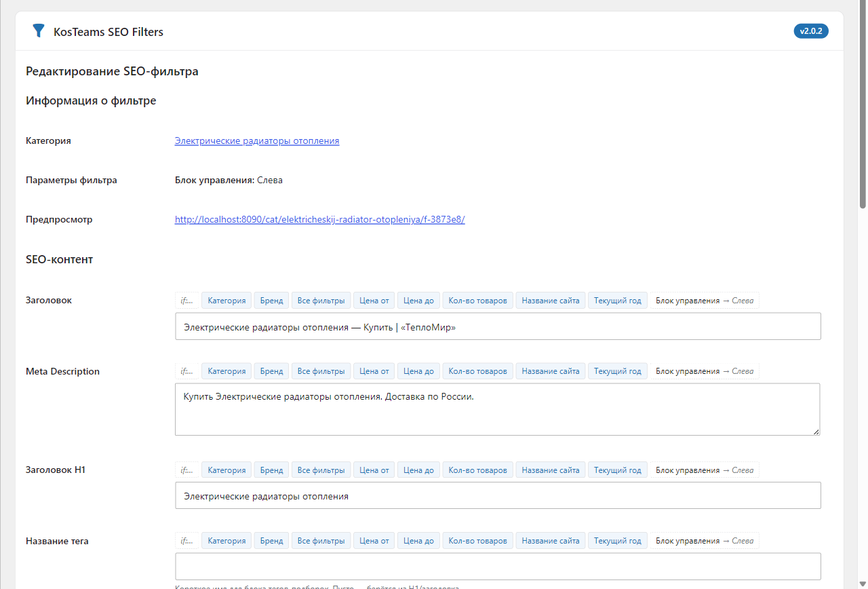This screenshot has height=589, width=868.
Task: Focus the Заголовок title input field
Action: point(498,326)
